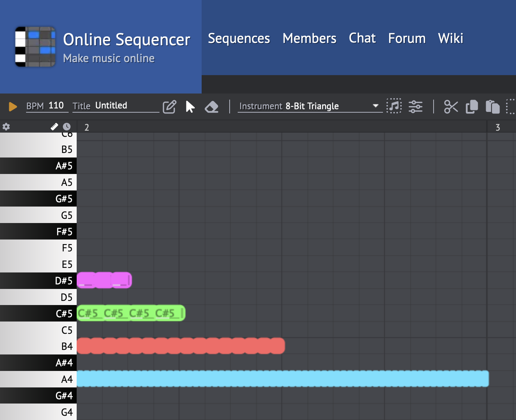
Task: Click the copy icon
Action: [x=472, y=107]
